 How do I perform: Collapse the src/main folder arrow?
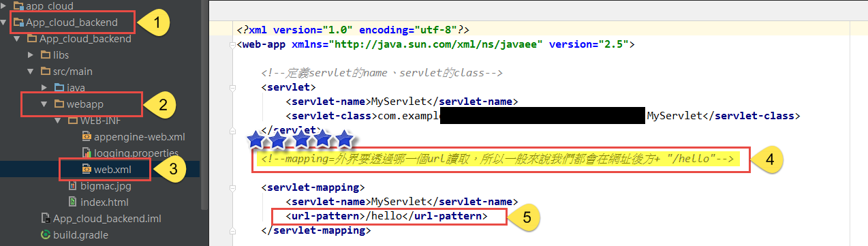point(31,71)
